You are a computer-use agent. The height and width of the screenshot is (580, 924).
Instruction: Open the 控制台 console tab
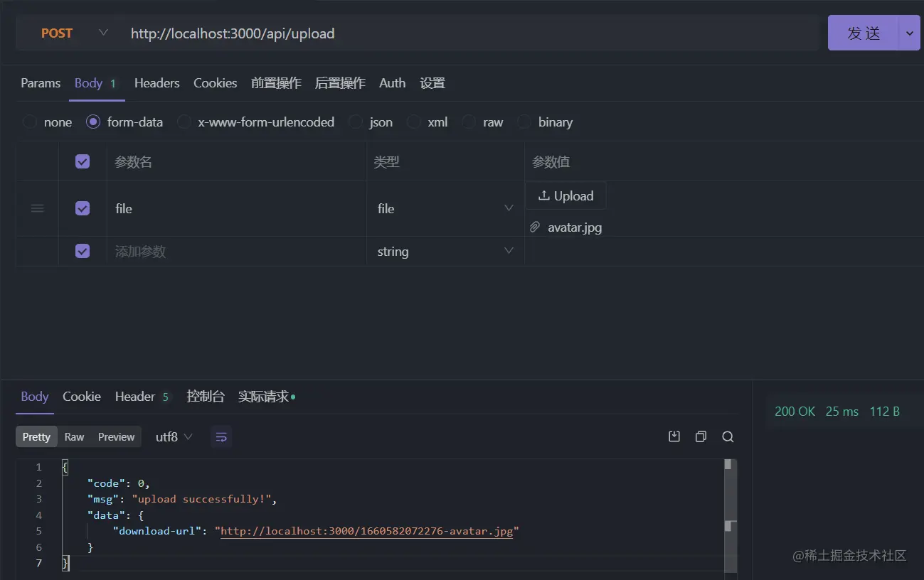tap(206, 397)
